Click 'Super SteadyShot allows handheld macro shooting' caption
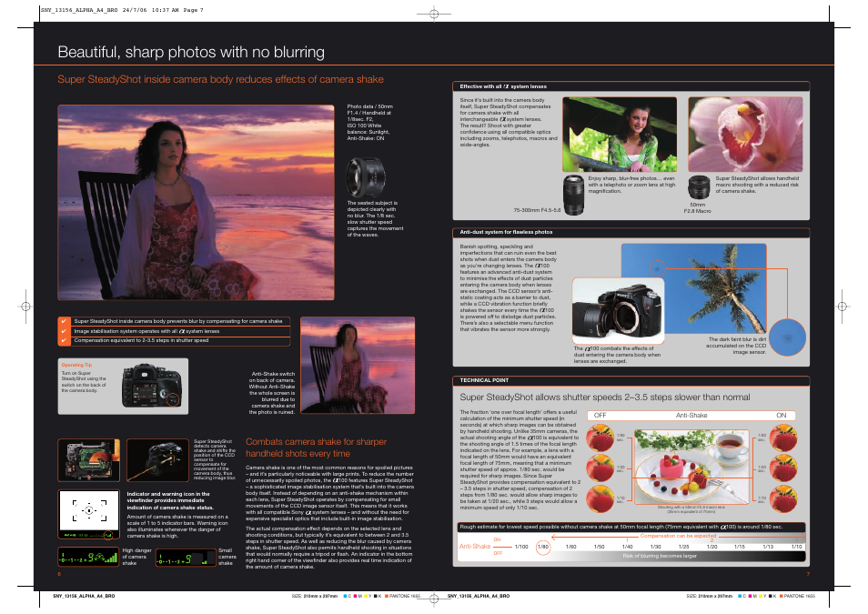The image size is (868, 614). click(757, 185)
